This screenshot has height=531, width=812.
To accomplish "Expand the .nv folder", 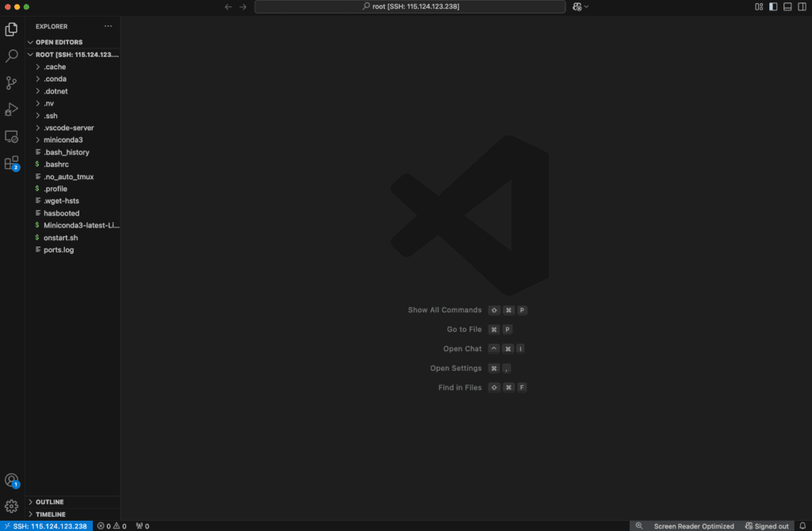I will click(73, 104).
